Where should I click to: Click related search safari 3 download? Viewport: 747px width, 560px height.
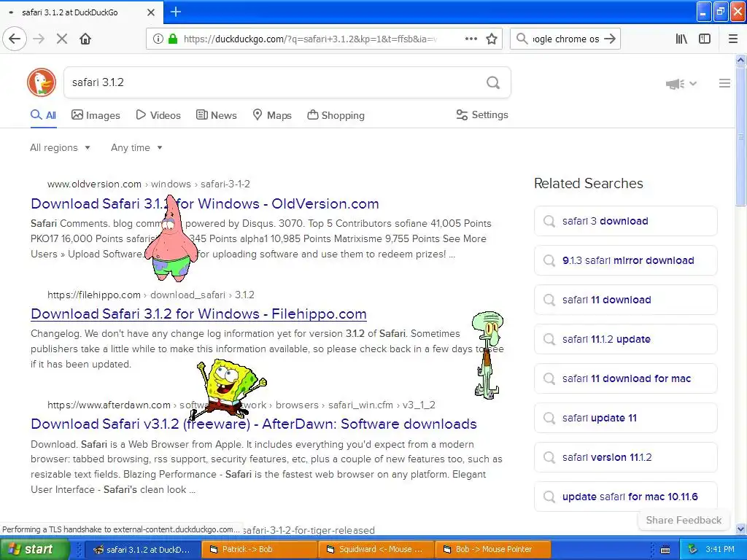[x=625, y=221]
